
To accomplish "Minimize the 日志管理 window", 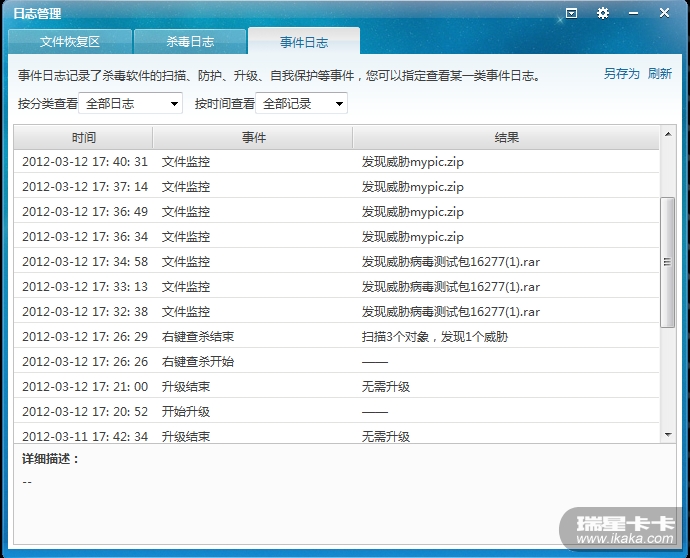I will tap(633, 14).
